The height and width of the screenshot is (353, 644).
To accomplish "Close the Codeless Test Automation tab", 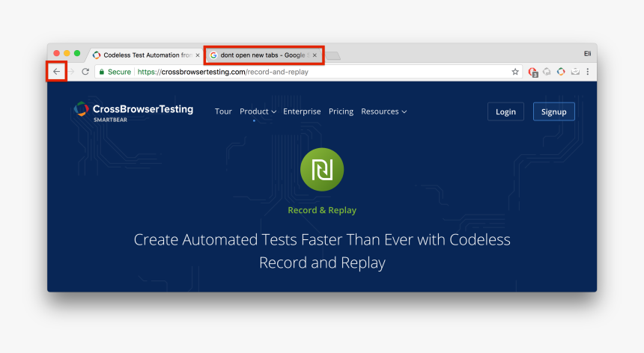I will coord(198,55).
